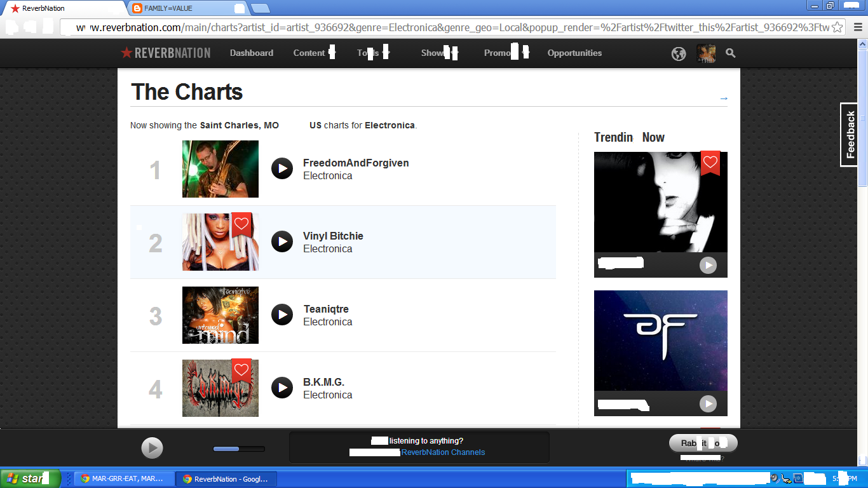
Task: Play the B.K.M.G. track
Action: click(282, 388)
